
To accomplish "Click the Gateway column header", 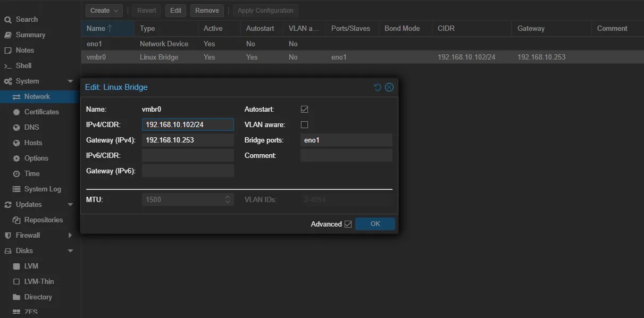I will coord(551,29).
